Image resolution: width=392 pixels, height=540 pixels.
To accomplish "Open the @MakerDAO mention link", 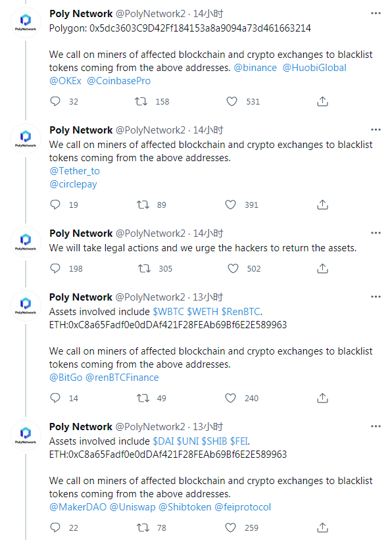I will pos(78,507).
